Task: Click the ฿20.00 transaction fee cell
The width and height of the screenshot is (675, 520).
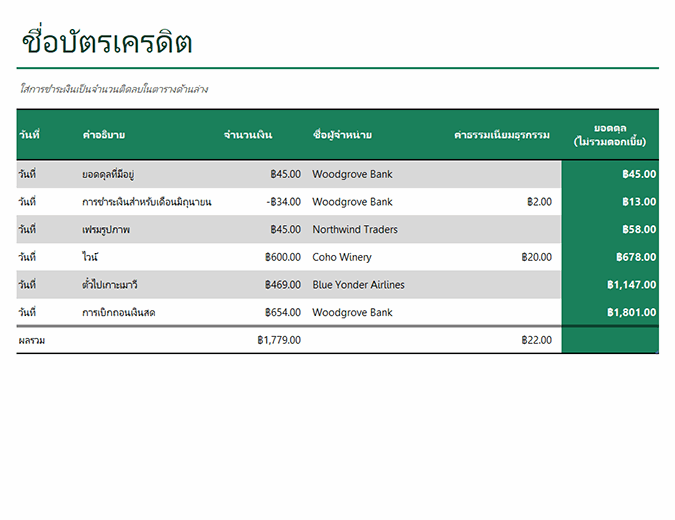Action: tap(535, 258)
